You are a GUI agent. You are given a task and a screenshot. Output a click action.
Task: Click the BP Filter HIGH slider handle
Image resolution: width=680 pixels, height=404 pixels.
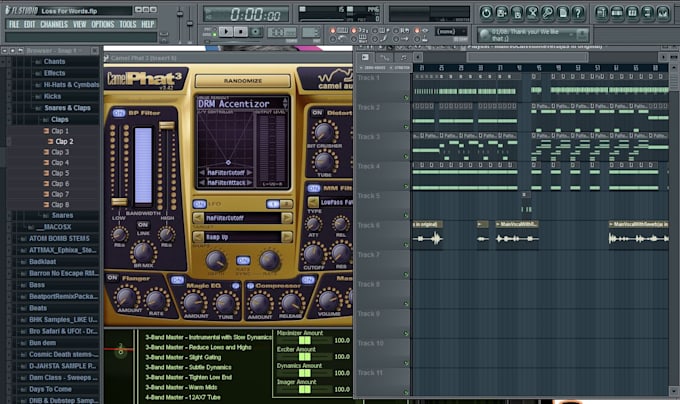(x=167, y=125)
